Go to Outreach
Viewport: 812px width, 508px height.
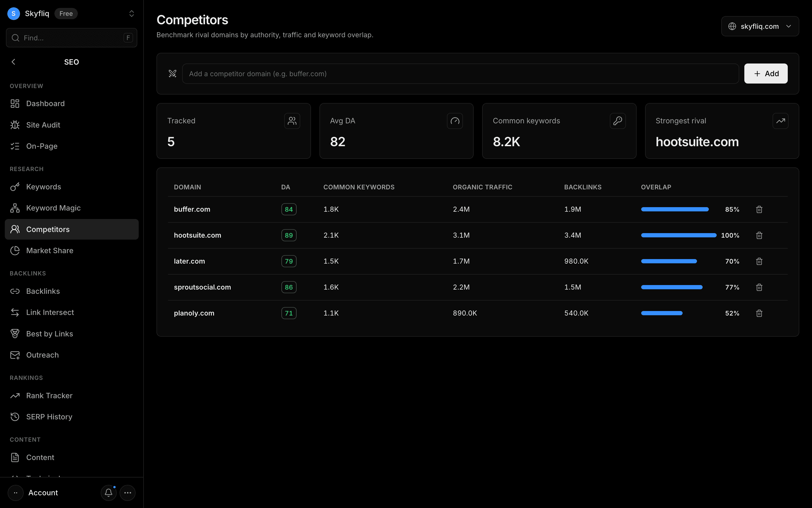[71, 355]
